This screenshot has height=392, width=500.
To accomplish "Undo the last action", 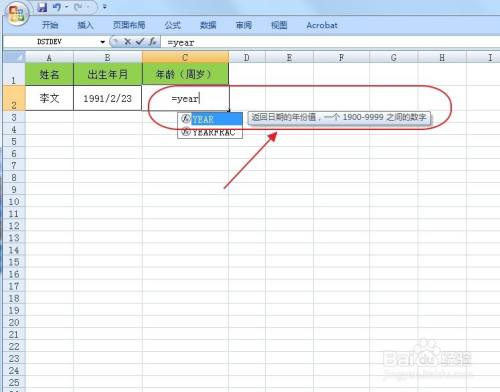I will pyautogui.click(x=57, y=7).
